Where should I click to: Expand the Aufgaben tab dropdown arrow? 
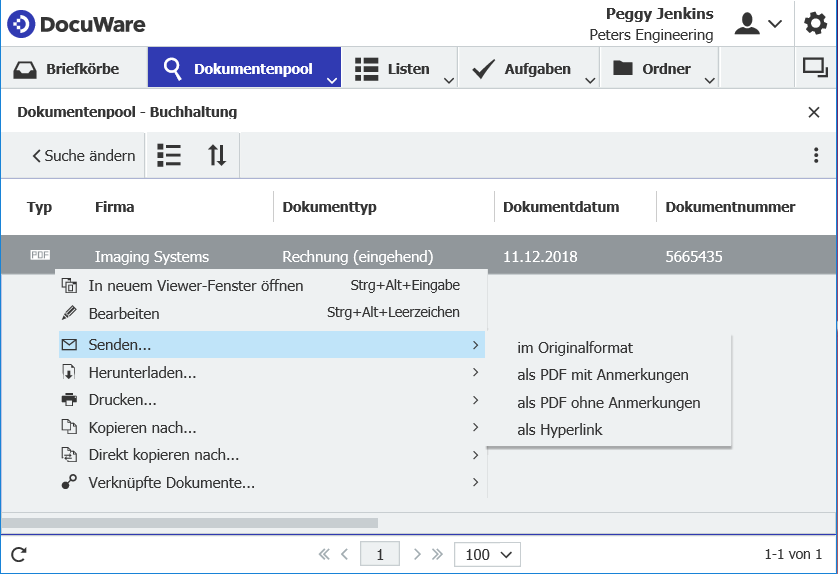tap(590, 79)
